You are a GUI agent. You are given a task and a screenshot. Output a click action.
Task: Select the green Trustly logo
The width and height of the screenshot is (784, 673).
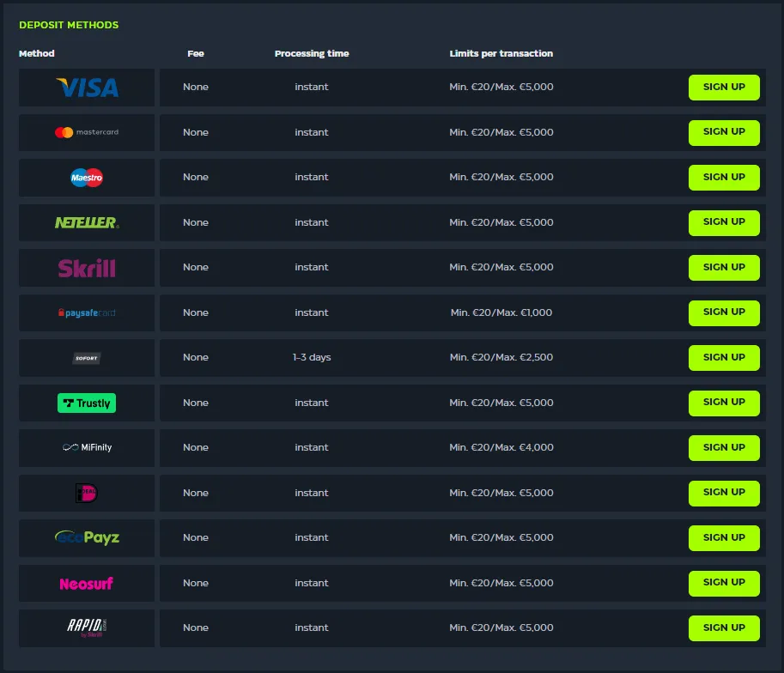pyautogui.click(x=87, y=403)
